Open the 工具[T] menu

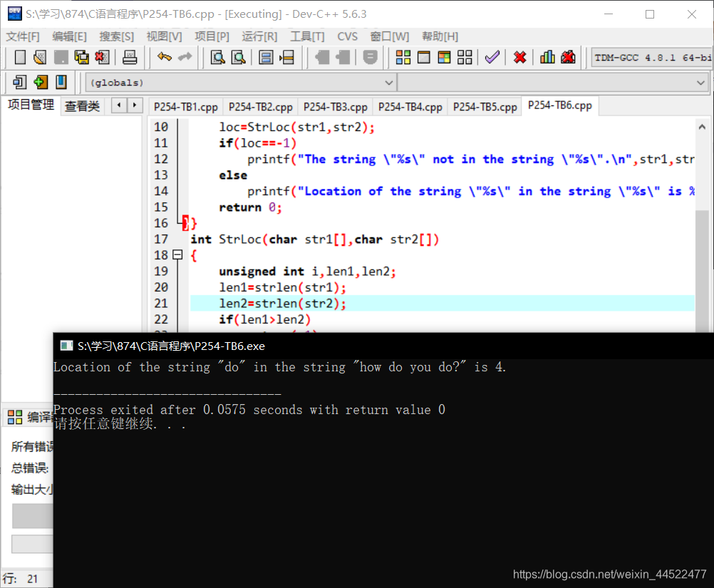click(x=307, y=36)
